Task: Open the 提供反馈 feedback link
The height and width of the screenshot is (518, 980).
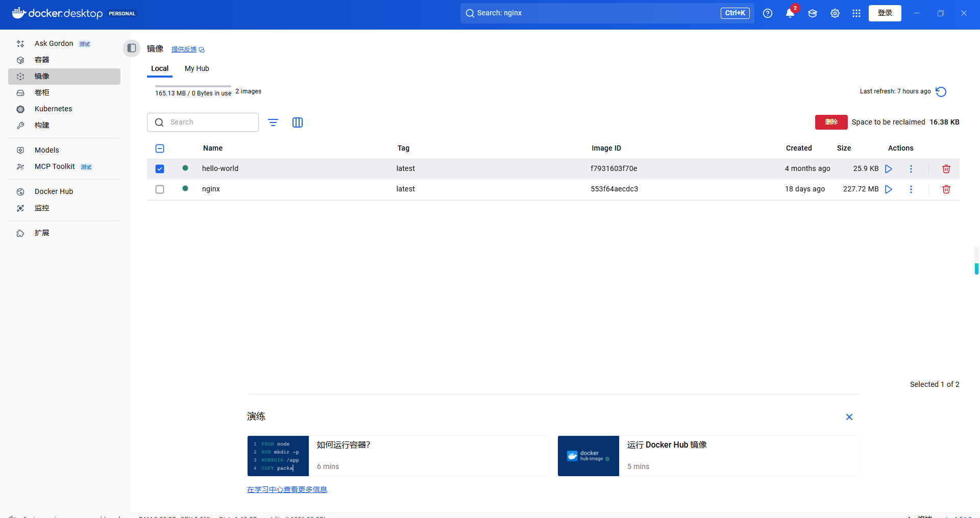Action: (x=188, y=50)
